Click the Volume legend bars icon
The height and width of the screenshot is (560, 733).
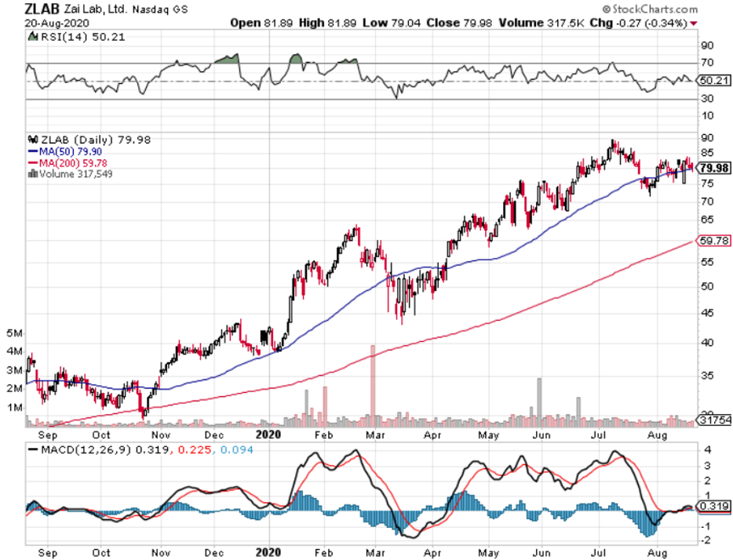pos(32,175)
